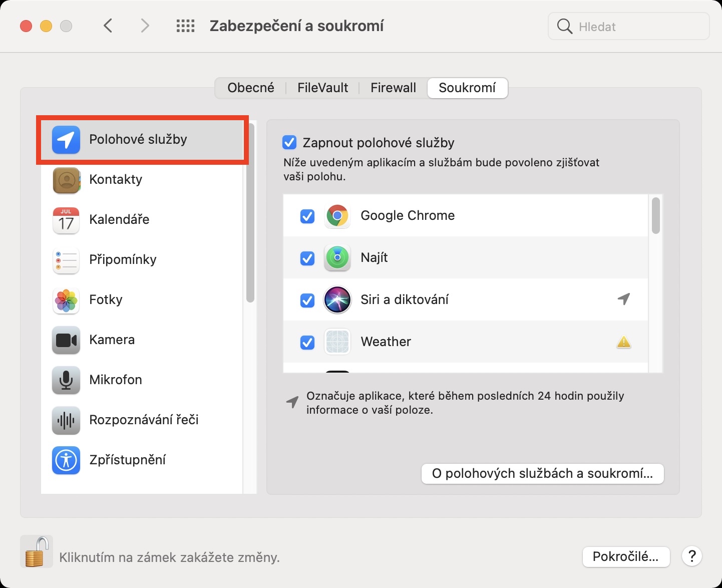This screenshot has width=722, height=588.
Task: Select the Fotky icon in sidebar
Action: [x=66, y=300]
